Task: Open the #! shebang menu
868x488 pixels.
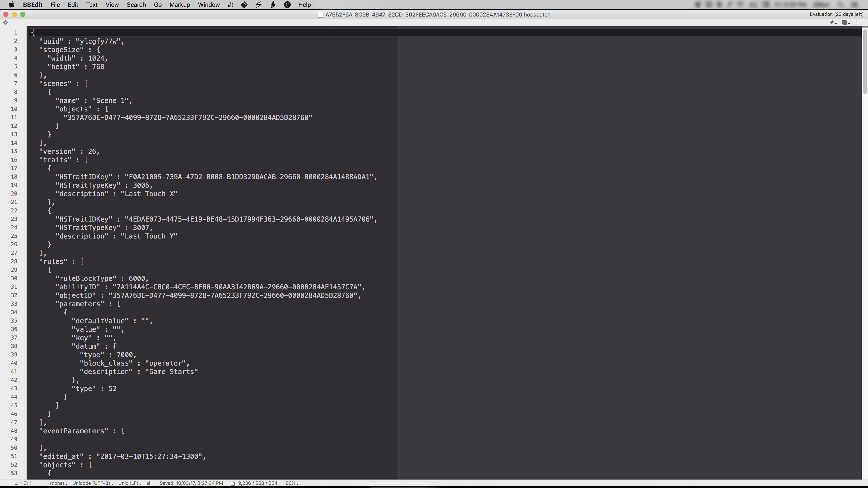Action: pyautogui.click(x=230, y=5)
